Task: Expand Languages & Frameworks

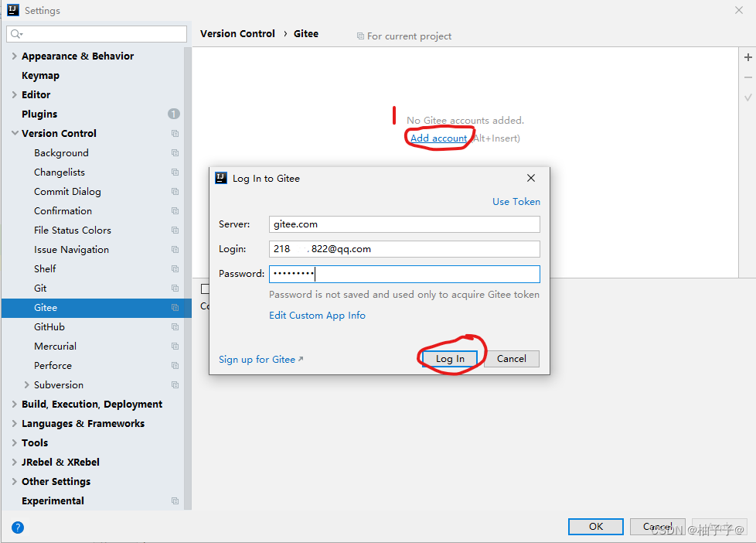Action: pyautogui.click(x=14, y=423)
